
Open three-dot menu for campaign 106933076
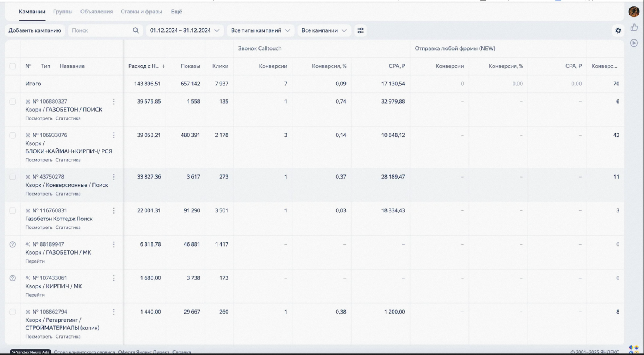[x=114, y=135]
